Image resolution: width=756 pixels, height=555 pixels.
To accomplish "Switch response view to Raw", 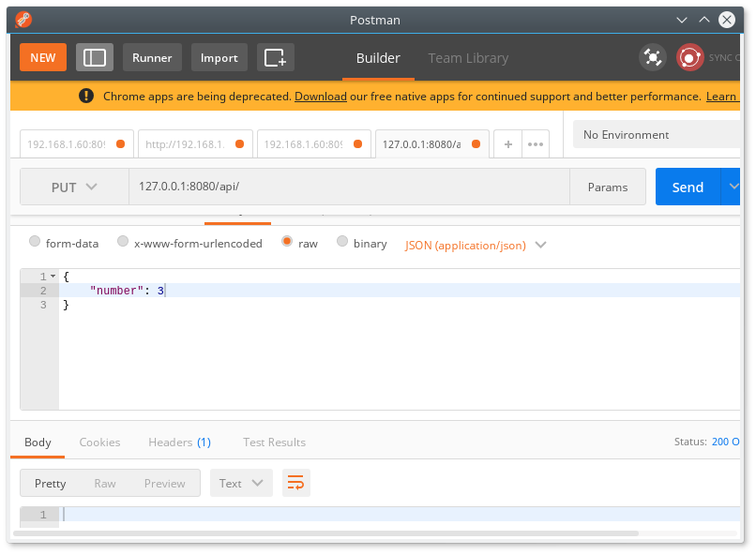I will [105, 483].
